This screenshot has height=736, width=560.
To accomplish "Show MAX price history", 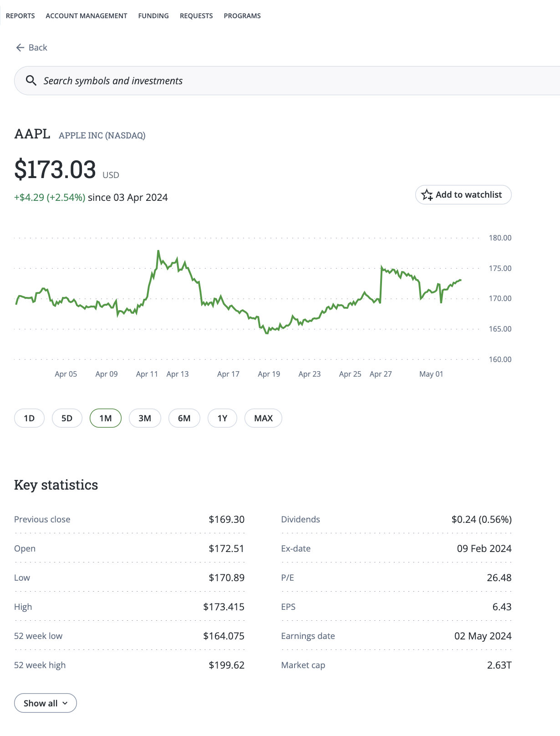I will [x=263, y=418].
